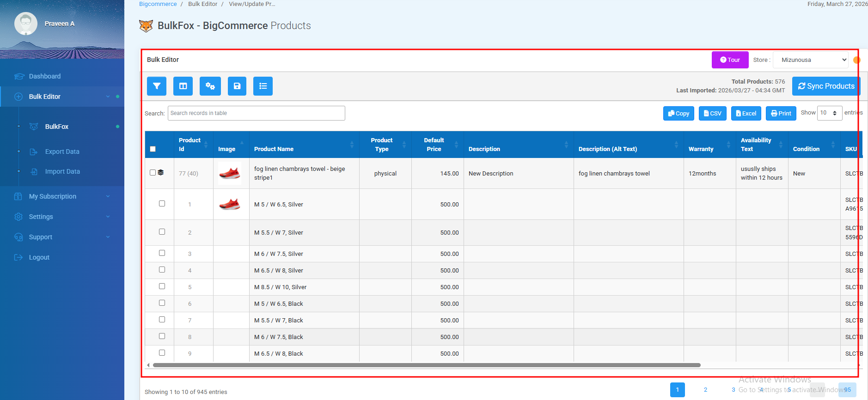Viewport: 868px width, 400px height.
Task: Select checkbox for M 5.5 / W 7, Black
Action: coord(162,319)
